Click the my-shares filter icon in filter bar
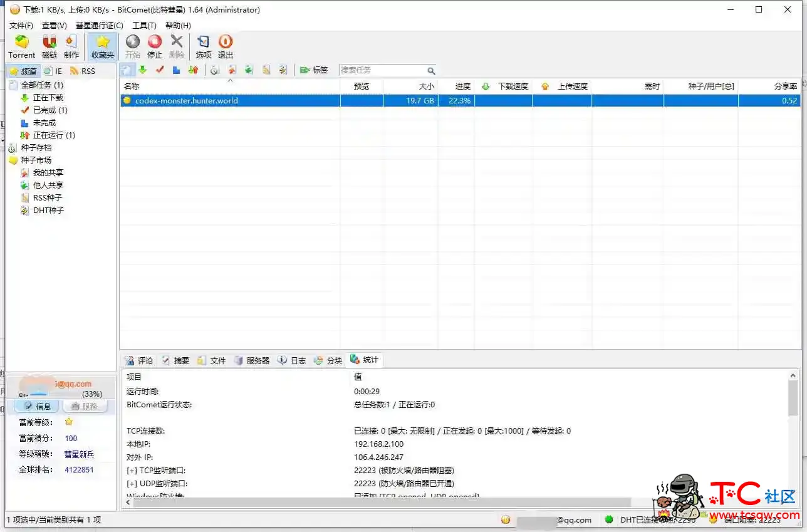The width and height of the screenshot is (807, 532). point(232,70)
